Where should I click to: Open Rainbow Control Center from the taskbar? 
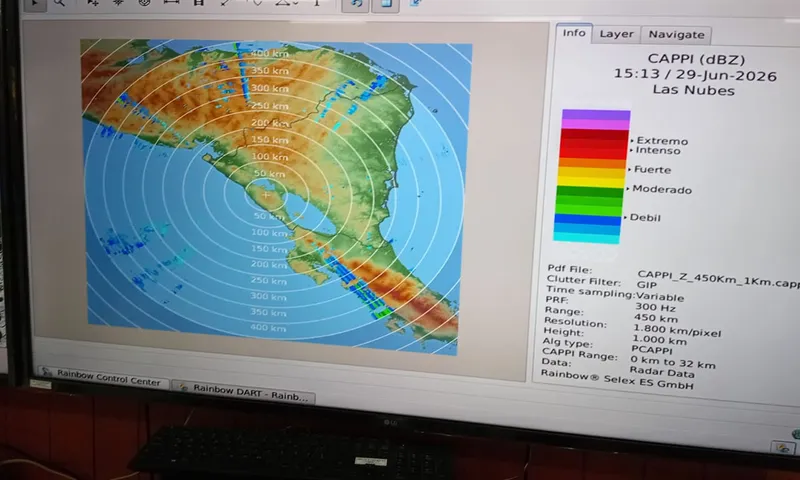click(104, 377)
